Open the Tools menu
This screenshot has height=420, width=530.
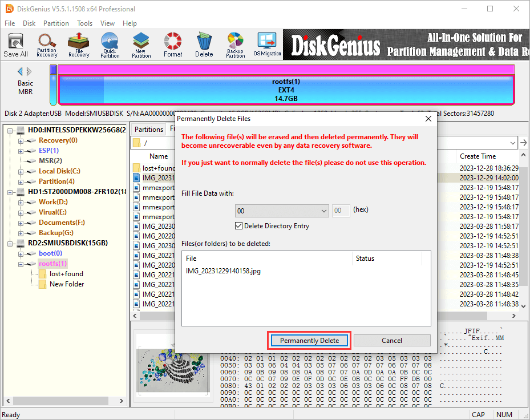pos(84,23)
